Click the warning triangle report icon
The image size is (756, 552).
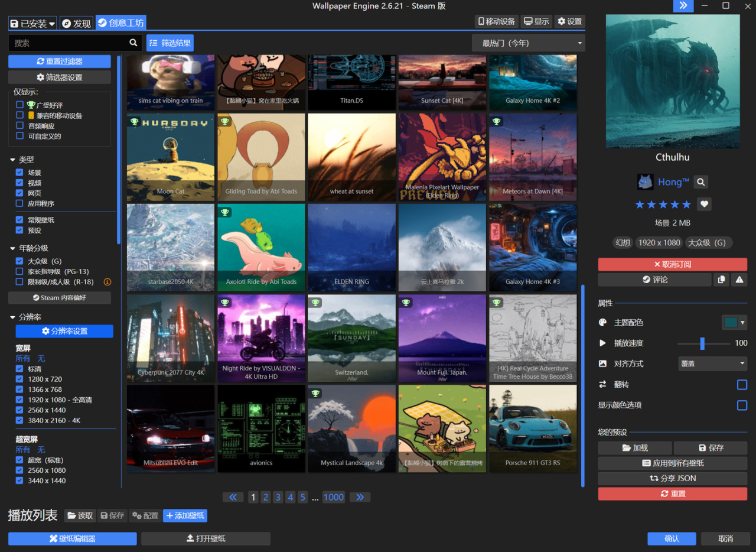pyautogui.click(x=739, y=280)
